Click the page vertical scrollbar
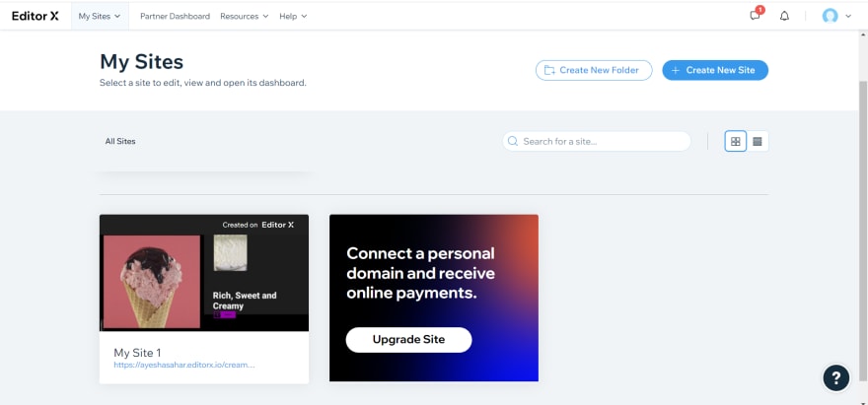The height and width of the screenshot is (405, 868). coord(863,230)
